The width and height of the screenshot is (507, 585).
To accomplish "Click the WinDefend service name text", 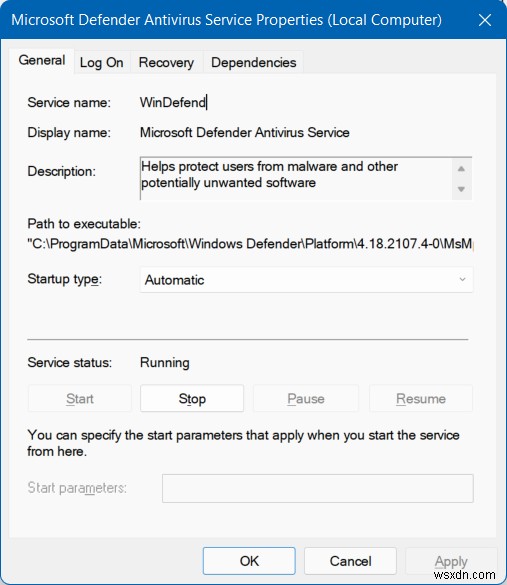I will click(173, 102).
